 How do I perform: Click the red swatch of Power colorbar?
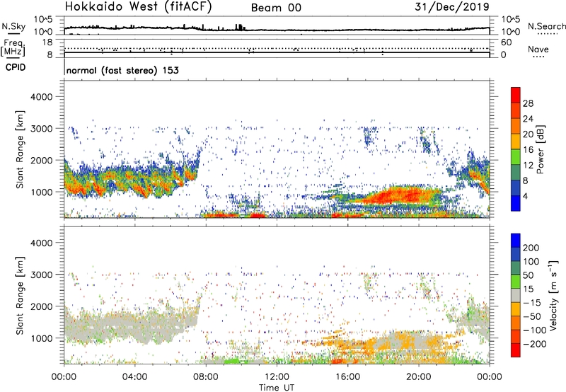coord(516,94)
